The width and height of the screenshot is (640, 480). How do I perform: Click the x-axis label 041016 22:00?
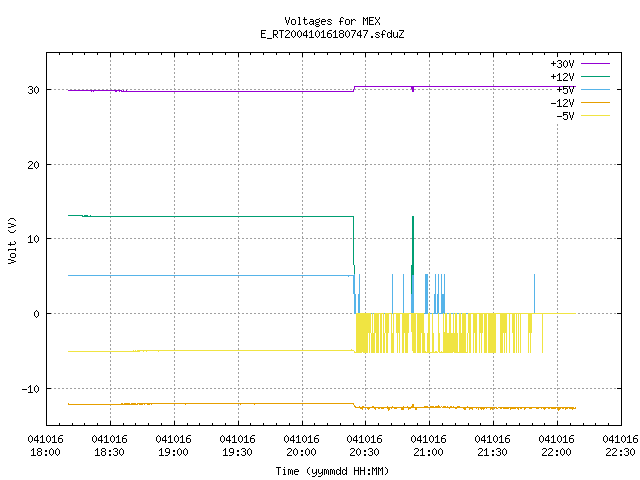click(556, 445)
